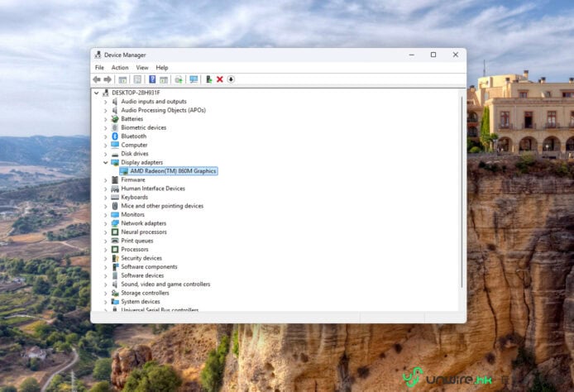Click the Help icon in toolbar
Screen dimensions: 574x392
click(152, 79)
